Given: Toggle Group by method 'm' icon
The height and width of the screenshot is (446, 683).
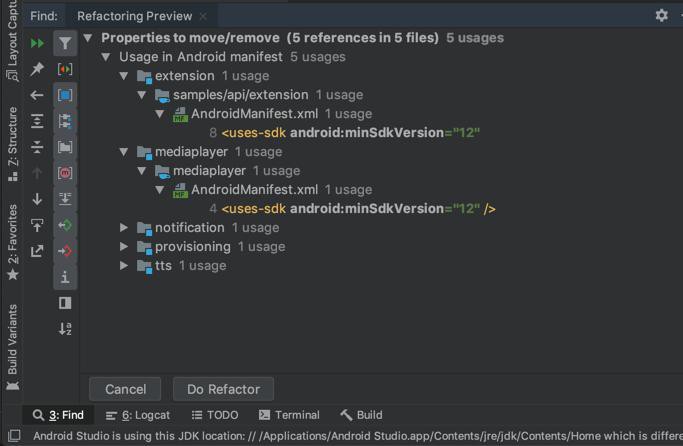Looking at the screenshot, I should pos(65,173).
